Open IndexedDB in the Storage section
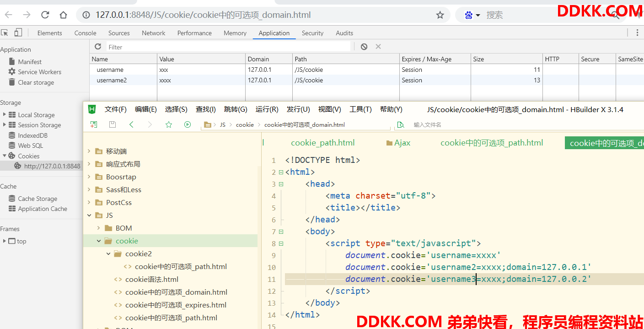This screenshot has width=644, height=329. point(32,135)
